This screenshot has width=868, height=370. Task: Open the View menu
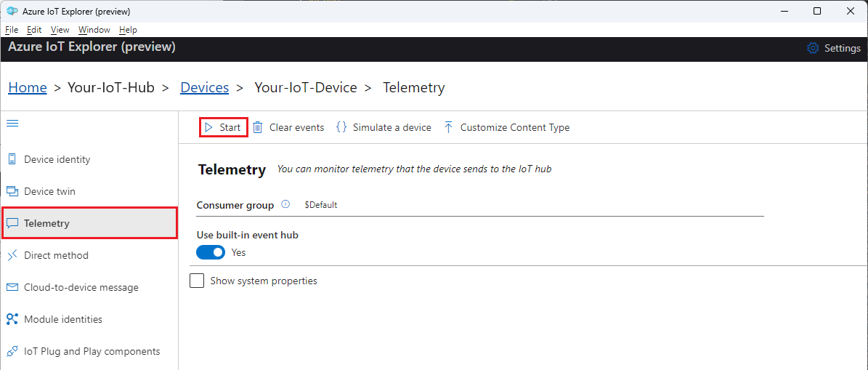60,30
